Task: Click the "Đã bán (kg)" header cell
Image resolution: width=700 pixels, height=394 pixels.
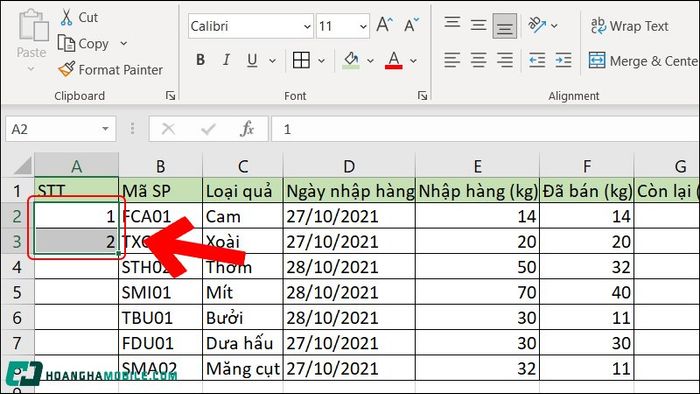Action: coord(587,191)
